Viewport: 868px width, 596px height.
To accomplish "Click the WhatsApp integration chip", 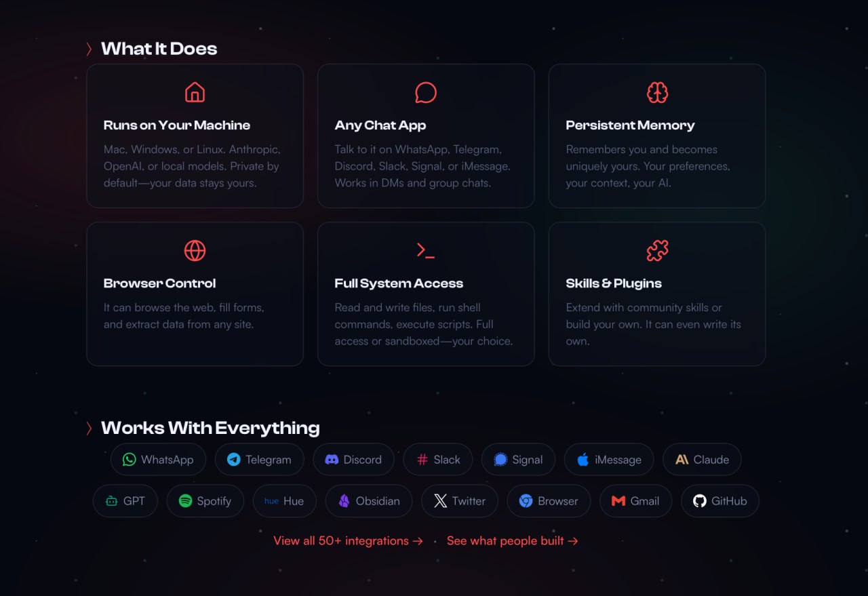I will point(158,460).
